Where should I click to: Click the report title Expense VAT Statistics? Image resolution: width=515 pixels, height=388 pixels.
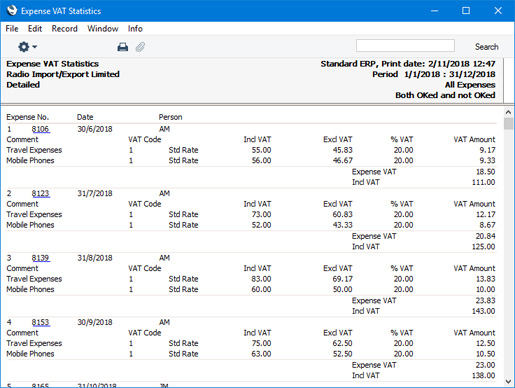52,64
